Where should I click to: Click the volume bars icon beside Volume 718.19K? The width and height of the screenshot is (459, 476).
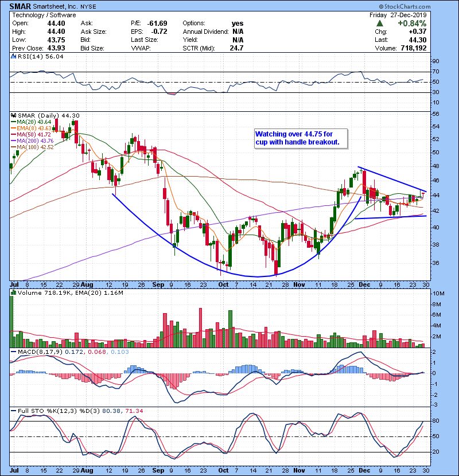14,292
